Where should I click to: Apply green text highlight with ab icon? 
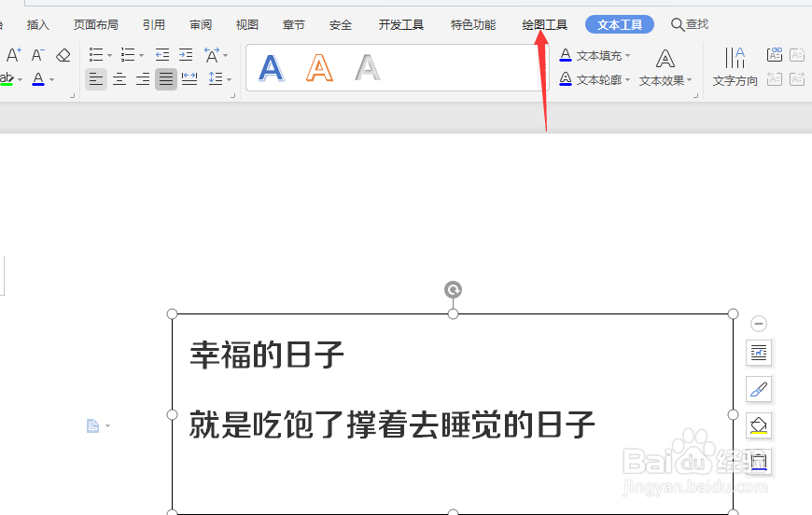(x=7, y=79)
